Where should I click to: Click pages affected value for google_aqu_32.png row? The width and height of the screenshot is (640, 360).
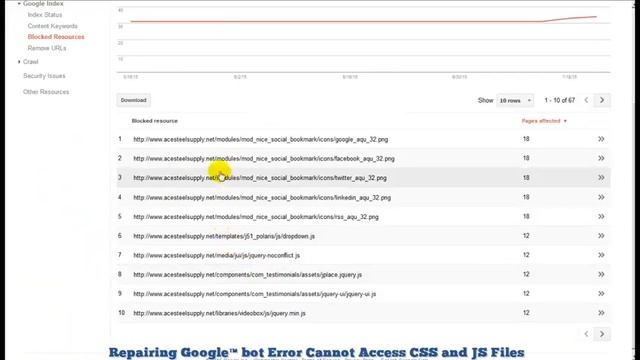[526, 139]
